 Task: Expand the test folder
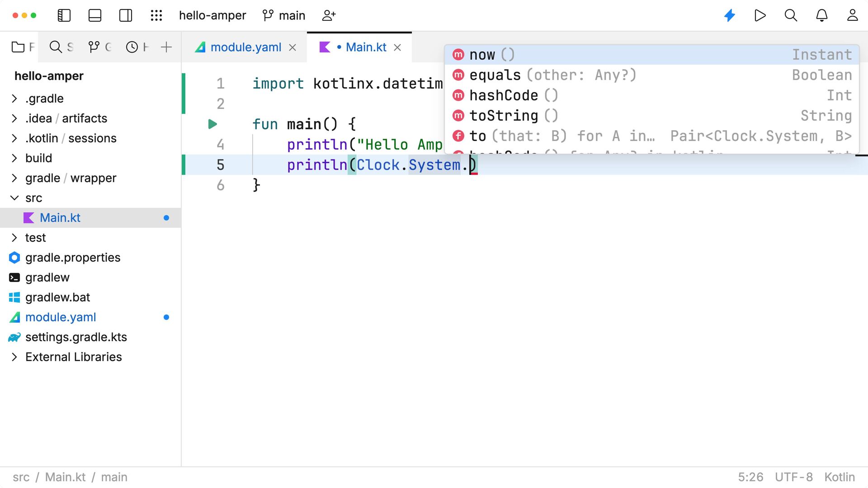(x=14, y=238)
